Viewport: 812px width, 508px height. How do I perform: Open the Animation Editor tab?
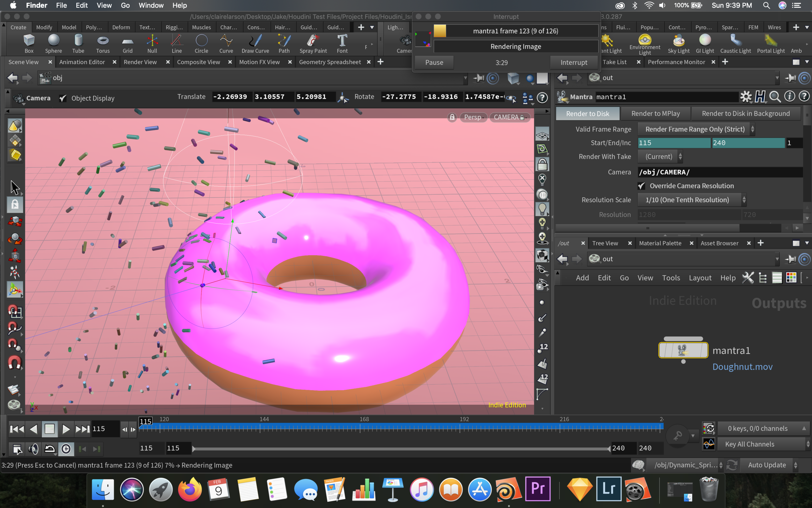click(82, 62)
